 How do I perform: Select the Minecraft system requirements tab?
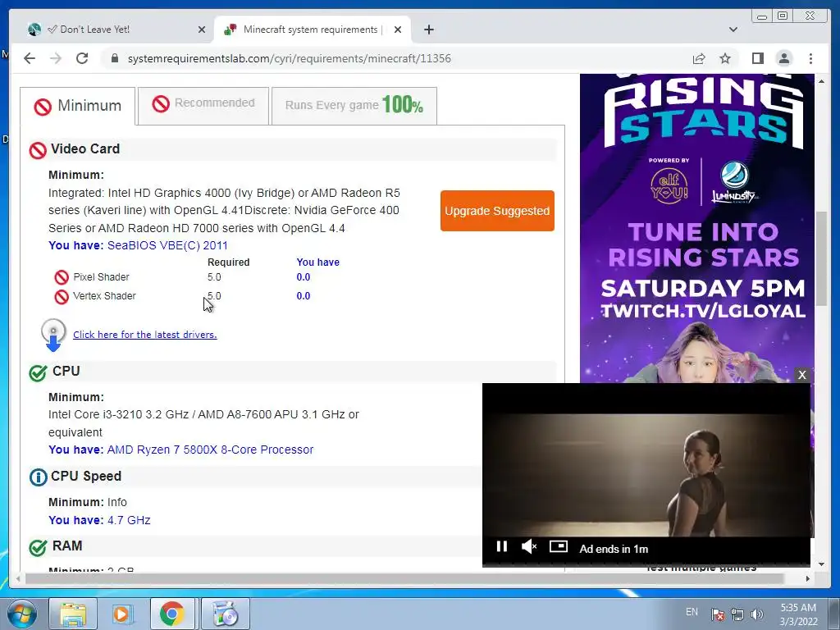click(x=313, y=30)
